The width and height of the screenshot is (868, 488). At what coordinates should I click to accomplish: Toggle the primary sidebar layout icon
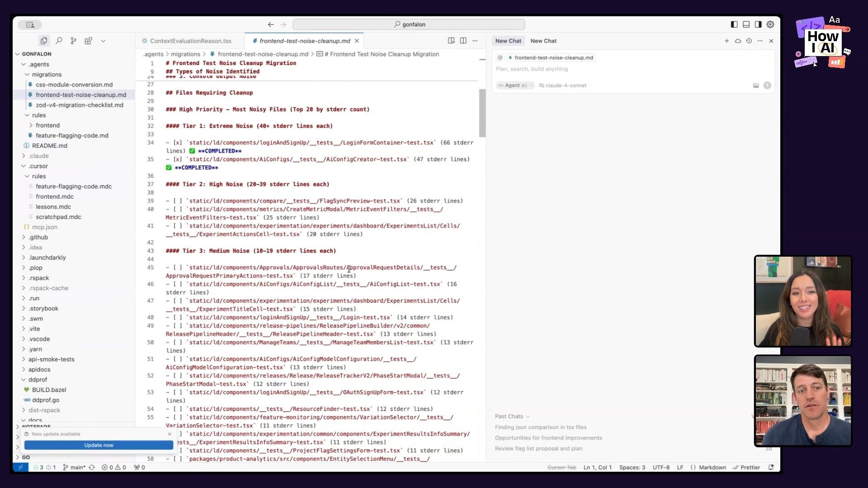point(734,24)
